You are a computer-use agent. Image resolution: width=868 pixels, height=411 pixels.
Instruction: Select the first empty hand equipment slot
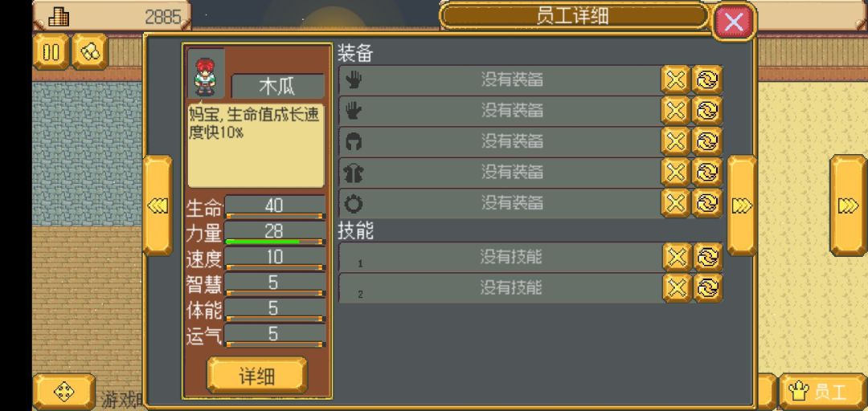(x=499, y=80)
